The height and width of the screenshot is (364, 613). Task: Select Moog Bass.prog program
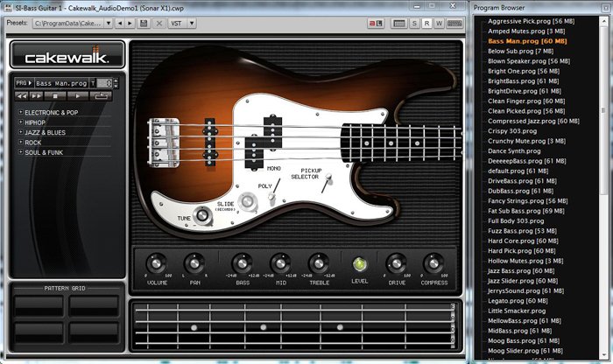(524, 340)
